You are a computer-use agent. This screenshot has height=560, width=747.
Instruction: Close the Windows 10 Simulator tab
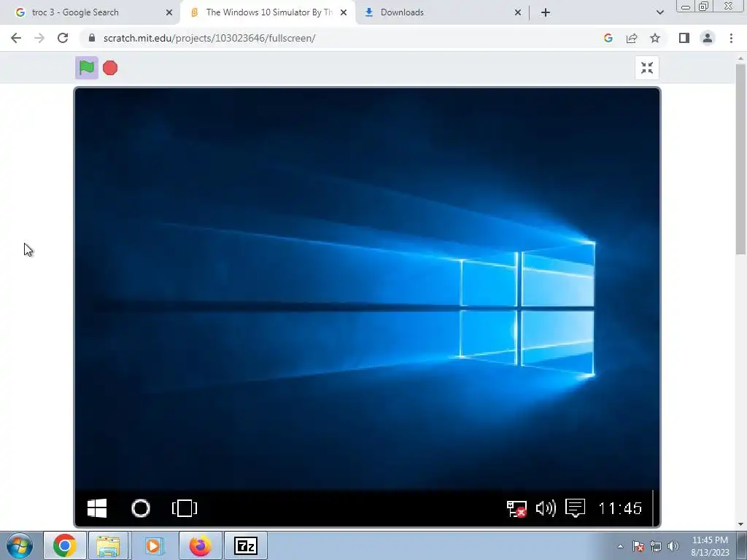coord(344,12)
